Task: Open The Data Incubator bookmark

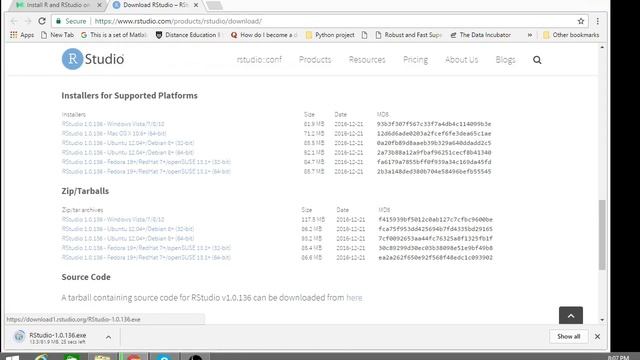Action: pyautogui.click(x=480, y=35)
